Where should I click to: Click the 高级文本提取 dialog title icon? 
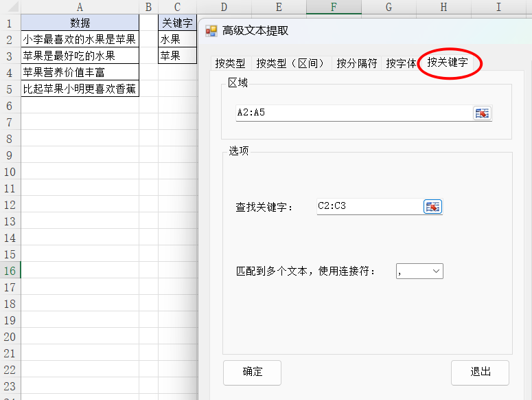tap(211, 31)
